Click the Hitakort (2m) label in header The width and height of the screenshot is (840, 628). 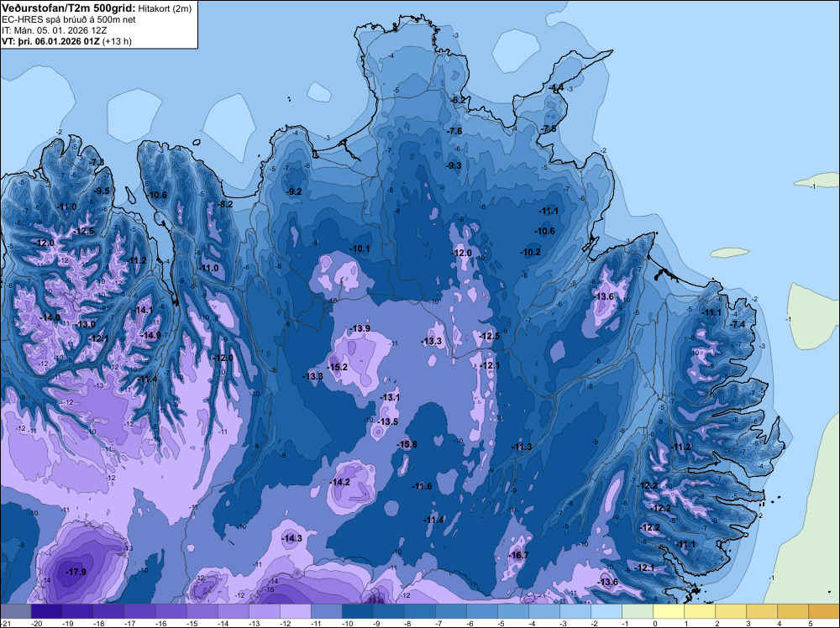click(163, 8)
